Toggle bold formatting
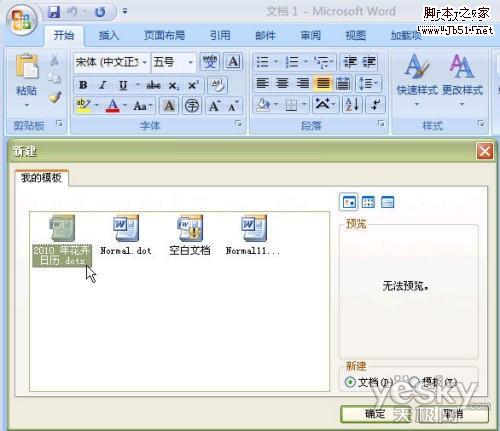 click(83, 85)
